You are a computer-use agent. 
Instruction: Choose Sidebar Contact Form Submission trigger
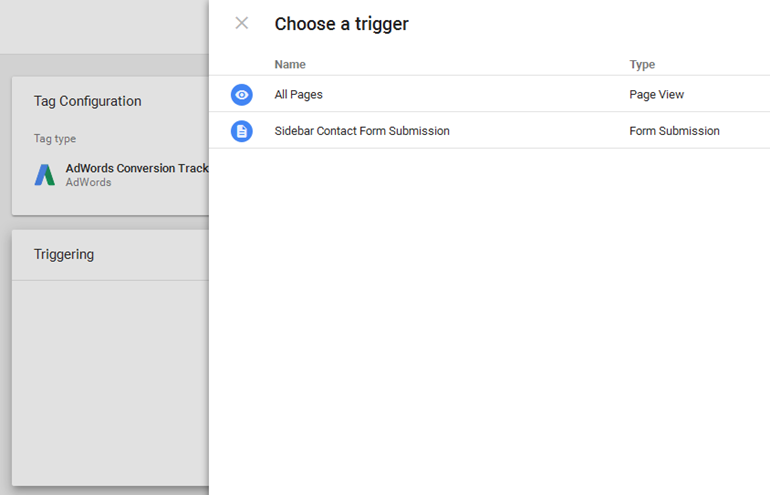click(361, 131)
